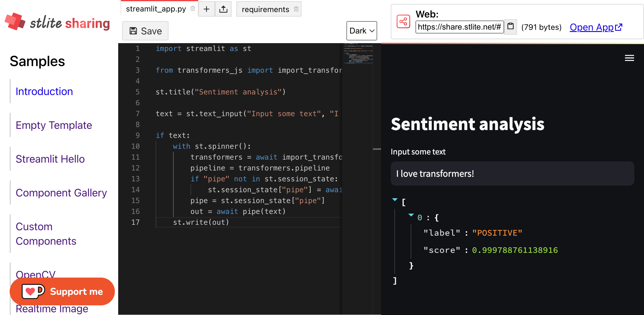Click the stlite sharing logo
The width and height of the screenshot is (644, 315).
coord(57,22)
